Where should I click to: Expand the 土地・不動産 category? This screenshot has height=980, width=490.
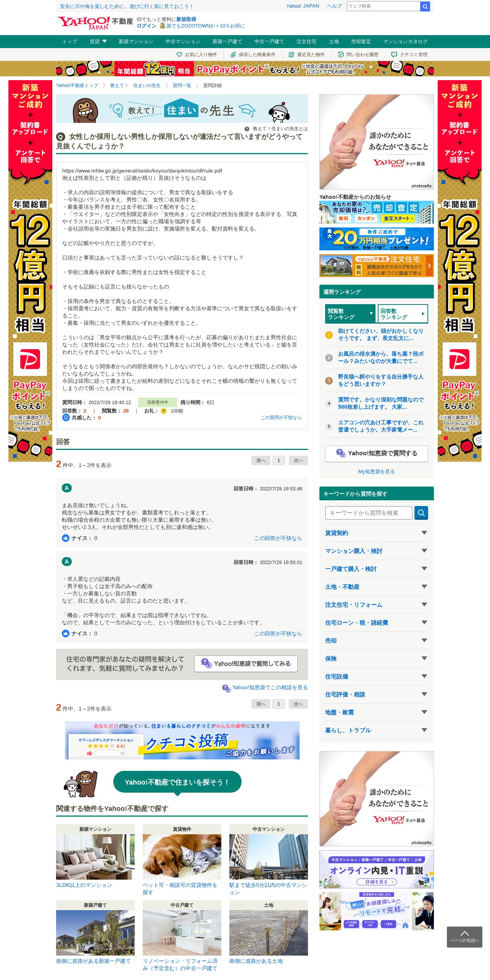pyautogui.click(x=377, y=587)
